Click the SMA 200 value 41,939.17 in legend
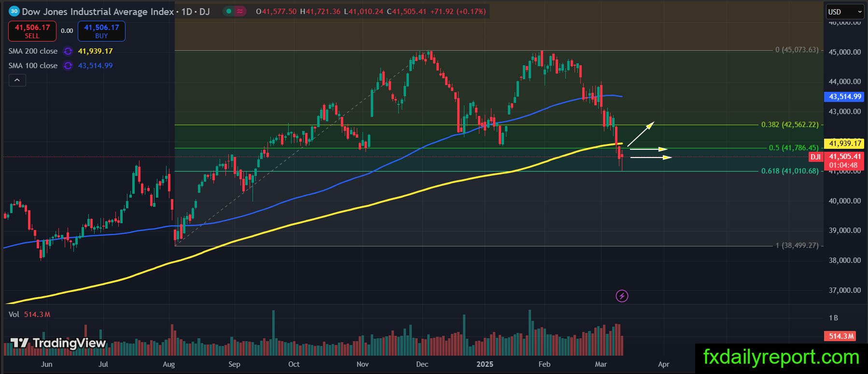The width and height of the screenshot is (868, 374). [x=96, y=51]
